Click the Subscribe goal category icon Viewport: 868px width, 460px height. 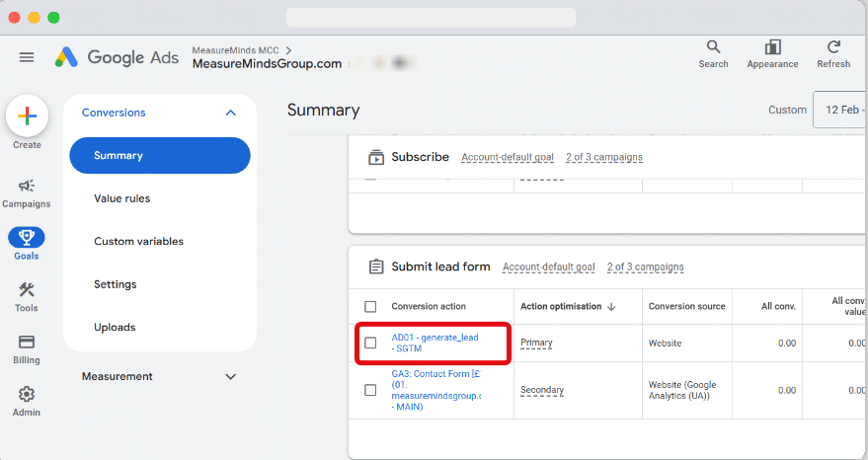[x=376, y=157]
